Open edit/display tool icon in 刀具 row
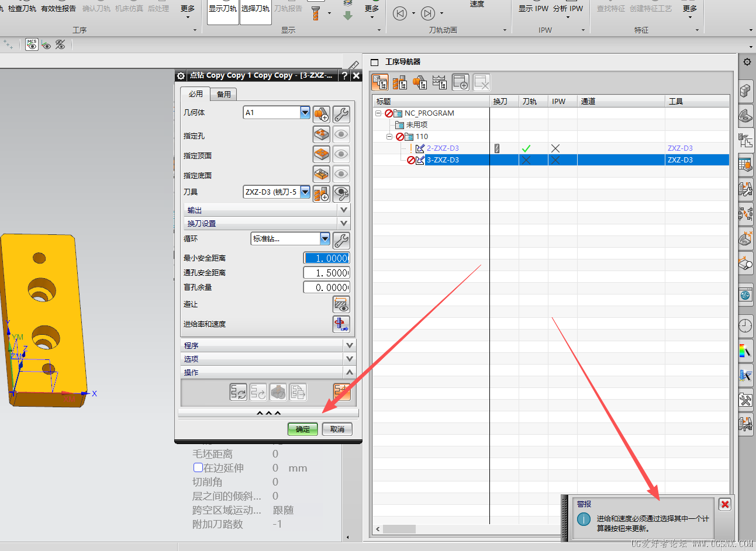This screenshot has width=756, height=551. pos(341,193)
